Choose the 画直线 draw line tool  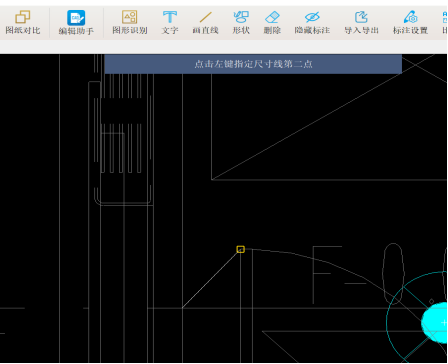pyautogui.click(x=205, y=22)
